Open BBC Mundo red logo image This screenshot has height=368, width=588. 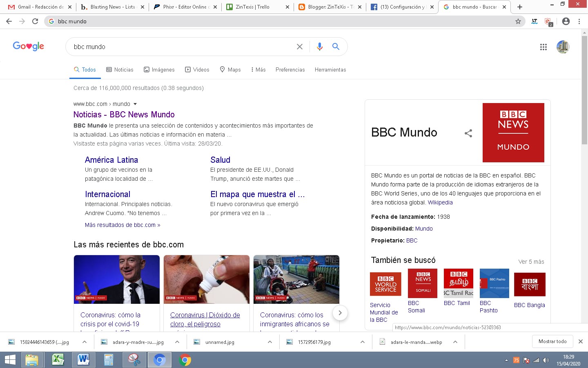pos(513,132)
